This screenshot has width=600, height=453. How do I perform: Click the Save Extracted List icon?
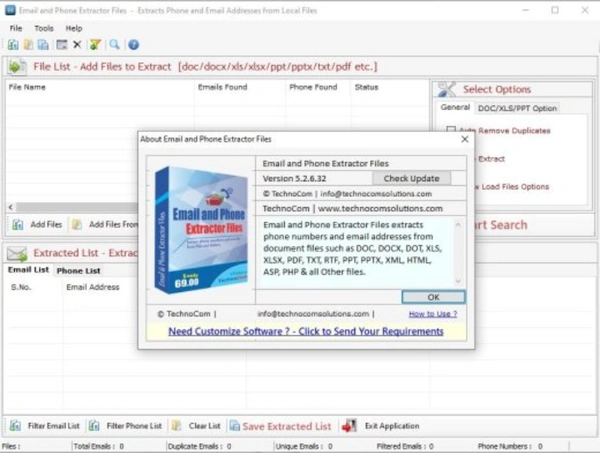pos(234,425)
